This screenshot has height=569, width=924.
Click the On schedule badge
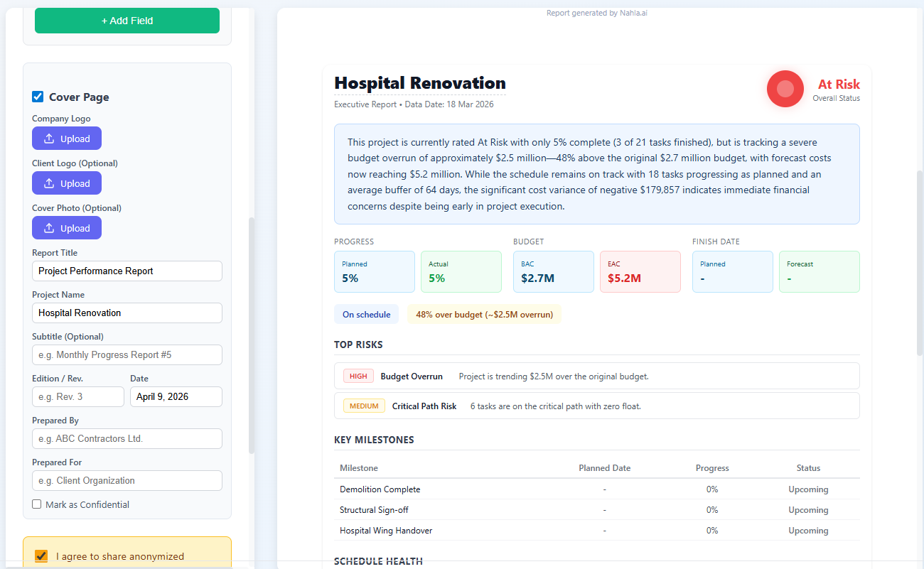pyautogui.click(x=367, y=314)
